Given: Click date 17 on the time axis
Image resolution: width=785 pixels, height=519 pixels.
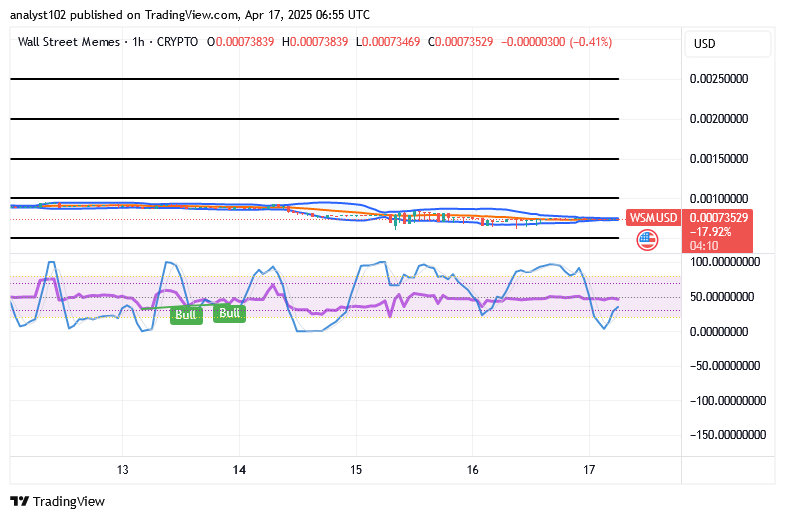Looking at the screenshot, I should pyautogui.click(x=589, y=470).
